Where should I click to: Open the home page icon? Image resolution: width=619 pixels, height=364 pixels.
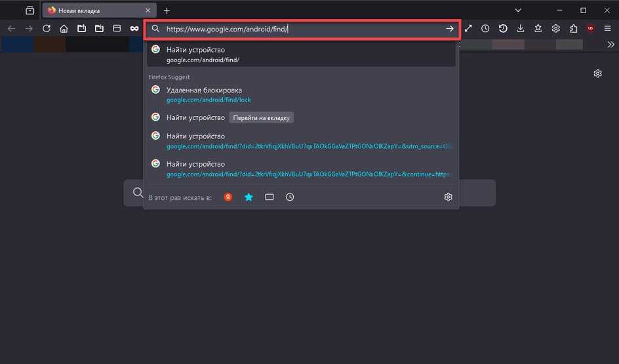(64, 28)
